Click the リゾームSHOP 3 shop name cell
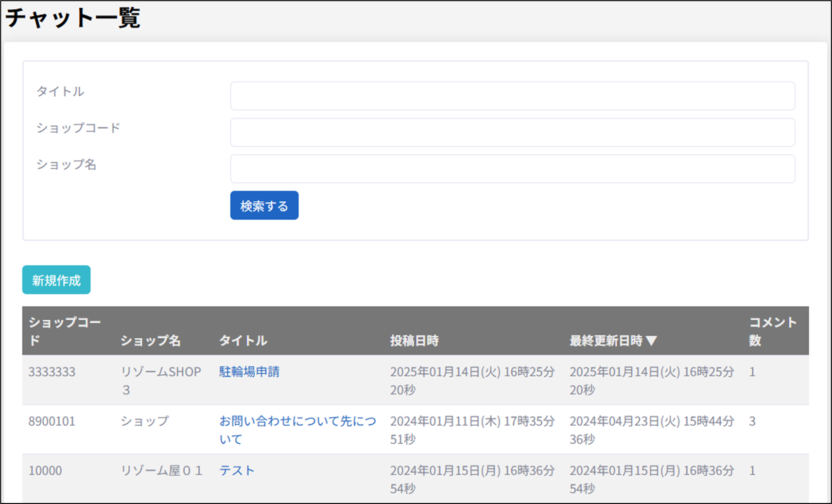 pyautogui.click(x=161, y=380)
